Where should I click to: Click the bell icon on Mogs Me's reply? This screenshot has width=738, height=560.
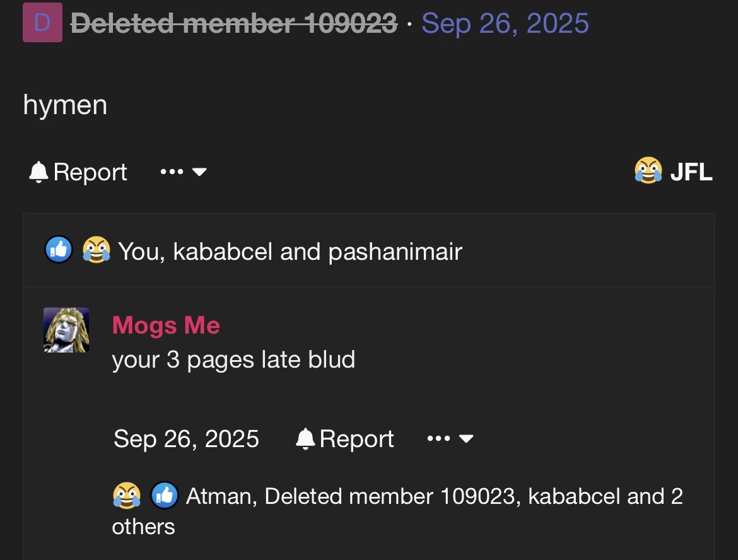(x=305, y=438)
